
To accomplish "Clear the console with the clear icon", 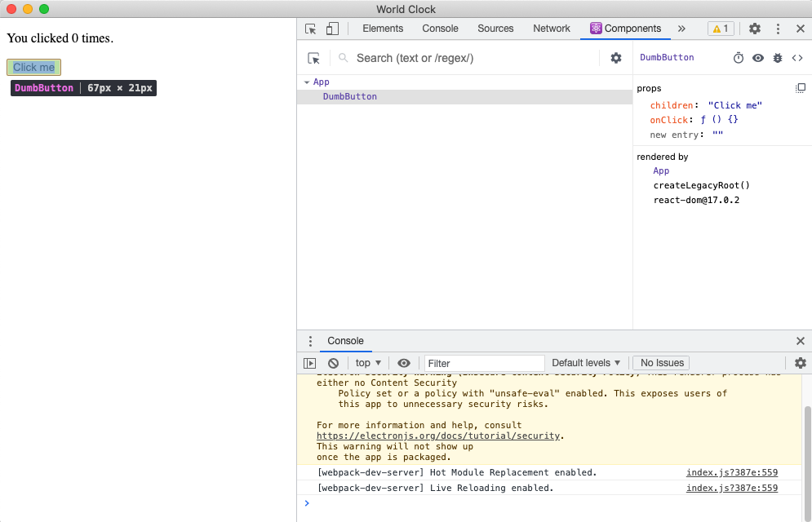I will click(x=333, y=362).
